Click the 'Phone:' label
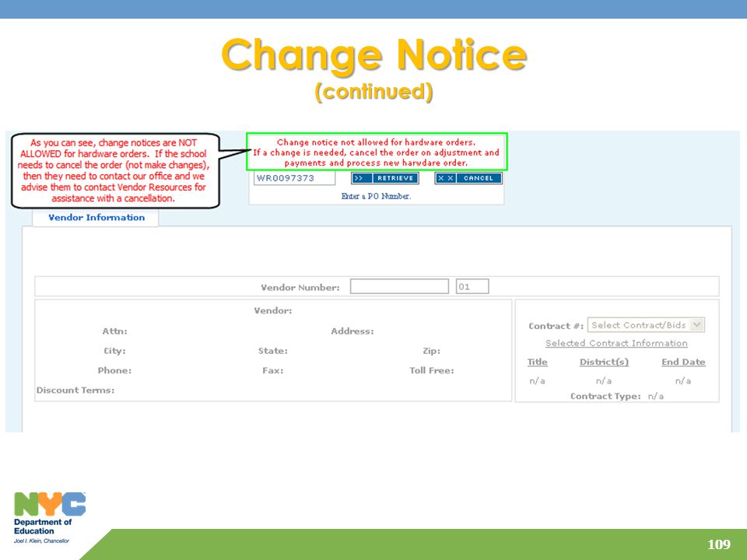The width and height of the screenshot is (747, 560). click(114, 370)
